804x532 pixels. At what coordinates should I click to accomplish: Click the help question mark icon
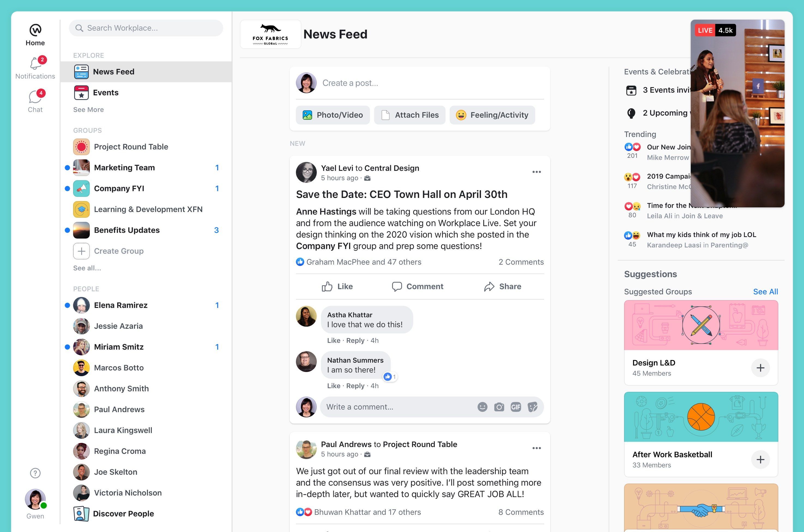coord(35,473)
